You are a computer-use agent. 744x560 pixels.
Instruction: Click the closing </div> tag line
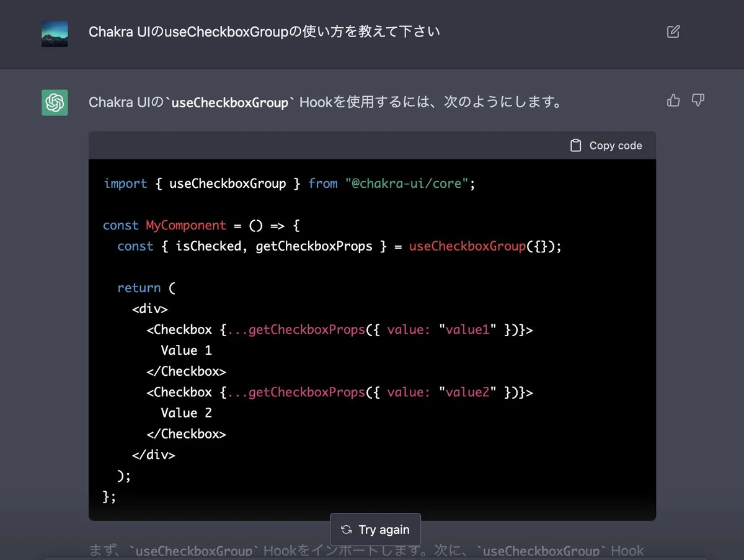coord(153,455)
